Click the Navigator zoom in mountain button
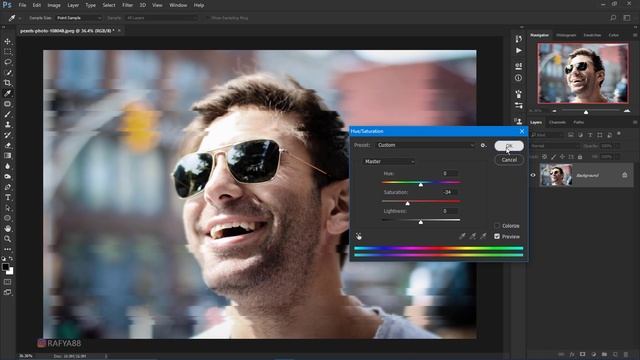640x360 pixels. [627, 111]
